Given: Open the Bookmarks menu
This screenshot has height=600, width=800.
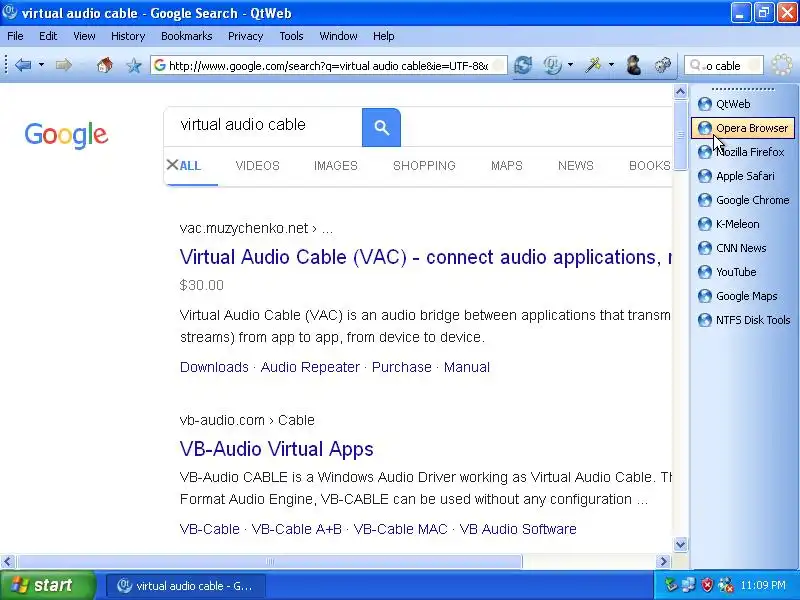Looking at the screenshot, I should pos(187,36).
